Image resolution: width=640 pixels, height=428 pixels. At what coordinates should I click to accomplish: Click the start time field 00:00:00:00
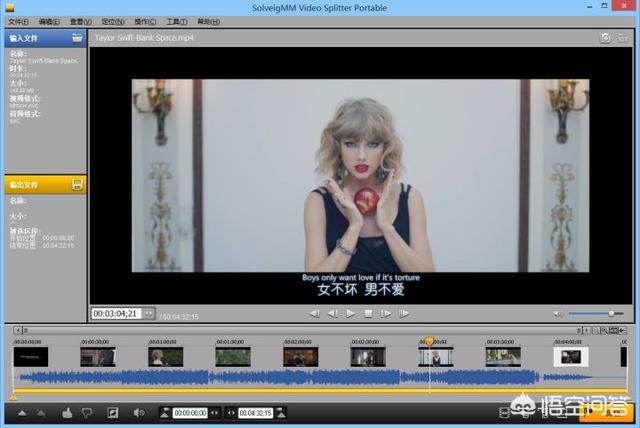190,412
